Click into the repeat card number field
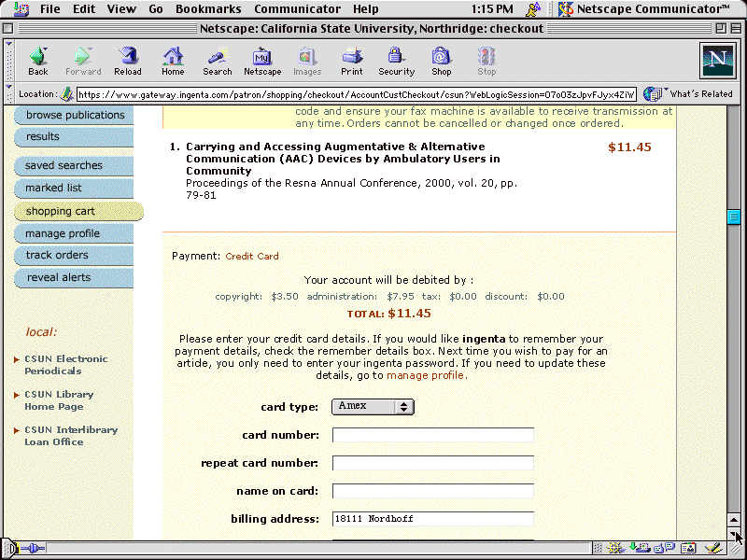The height and width of the screenshot is (560, 747). (433, 463)
